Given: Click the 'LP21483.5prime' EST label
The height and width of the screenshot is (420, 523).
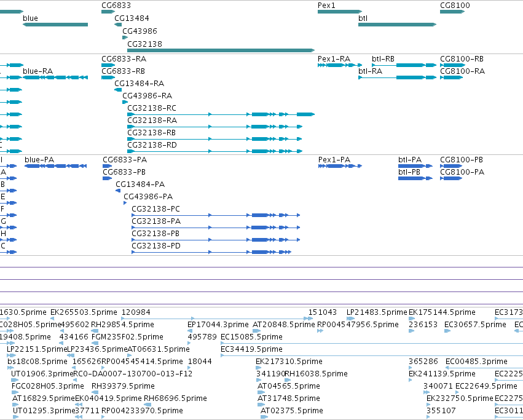Looking at the screenshot, I should (377, 312).
